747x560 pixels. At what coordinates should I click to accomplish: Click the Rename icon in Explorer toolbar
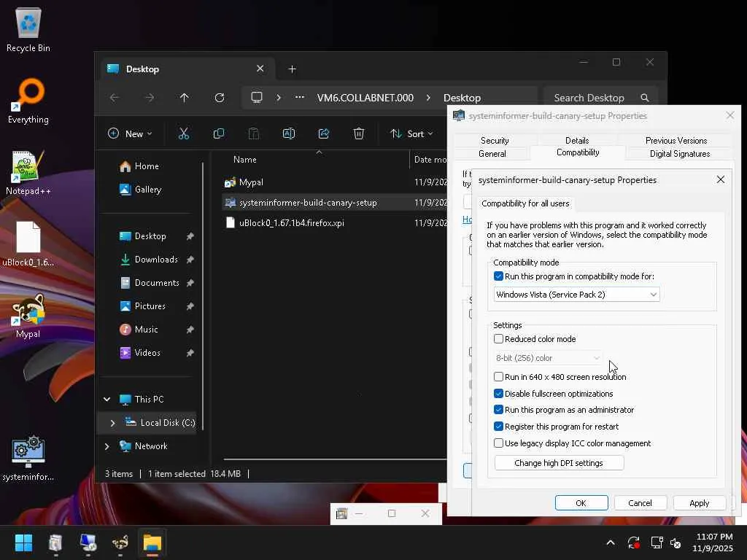coord(289,134)
